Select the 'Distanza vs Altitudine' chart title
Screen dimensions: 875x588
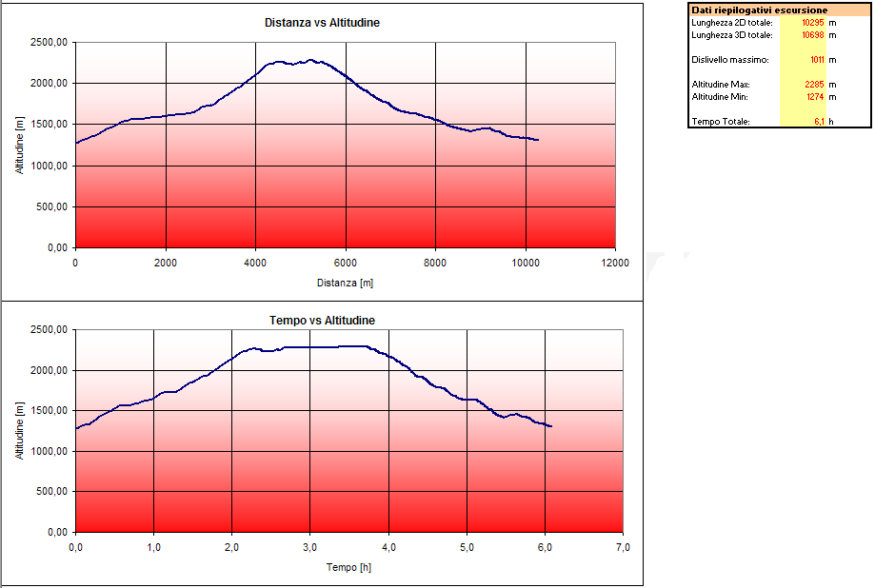(322, 23)
